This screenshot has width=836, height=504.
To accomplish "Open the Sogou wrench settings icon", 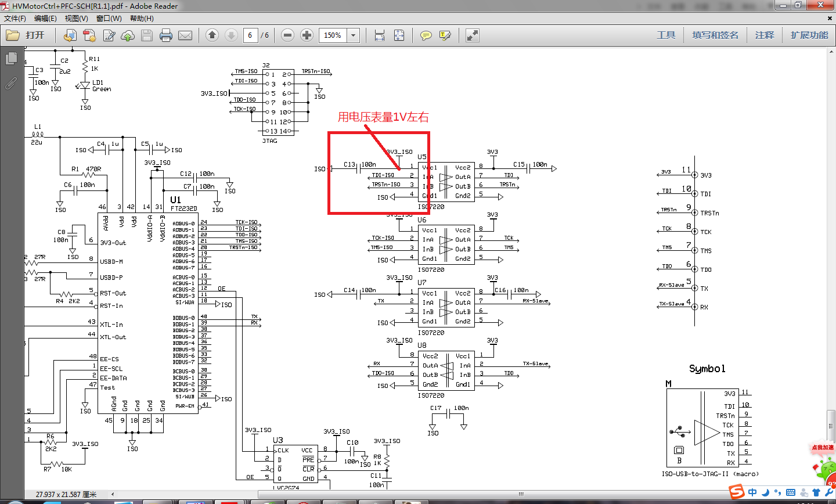I will pyautogui.click(x=829, y=492).
